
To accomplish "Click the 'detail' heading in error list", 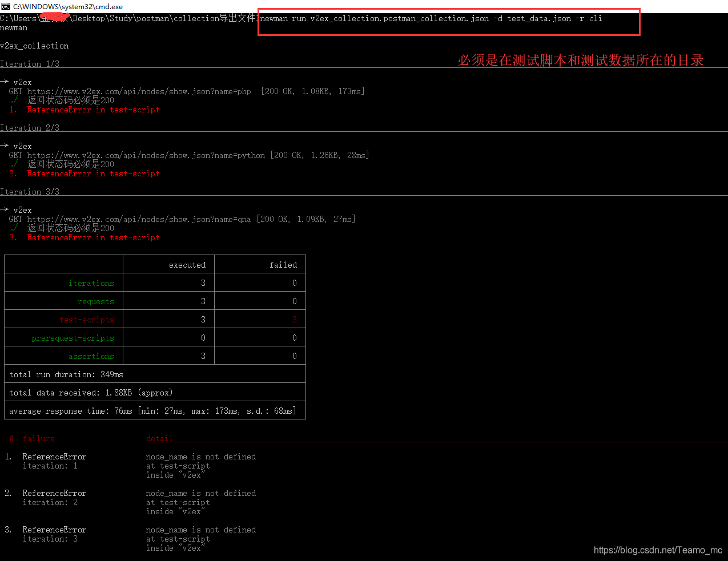I will [159, 438].
